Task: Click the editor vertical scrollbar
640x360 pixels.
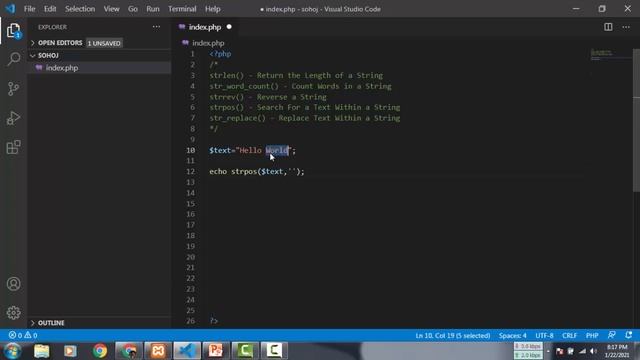Action: coord(636,120)
